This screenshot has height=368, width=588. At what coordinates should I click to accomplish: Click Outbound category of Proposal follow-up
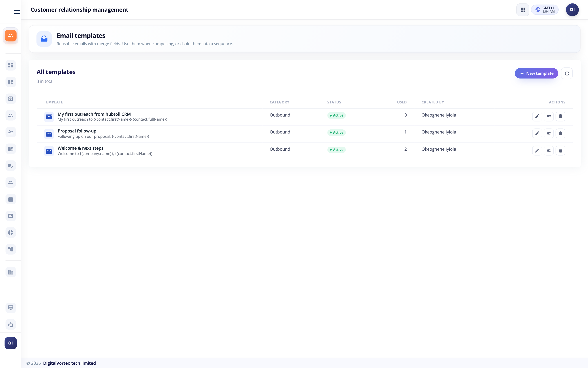[280, 132]
